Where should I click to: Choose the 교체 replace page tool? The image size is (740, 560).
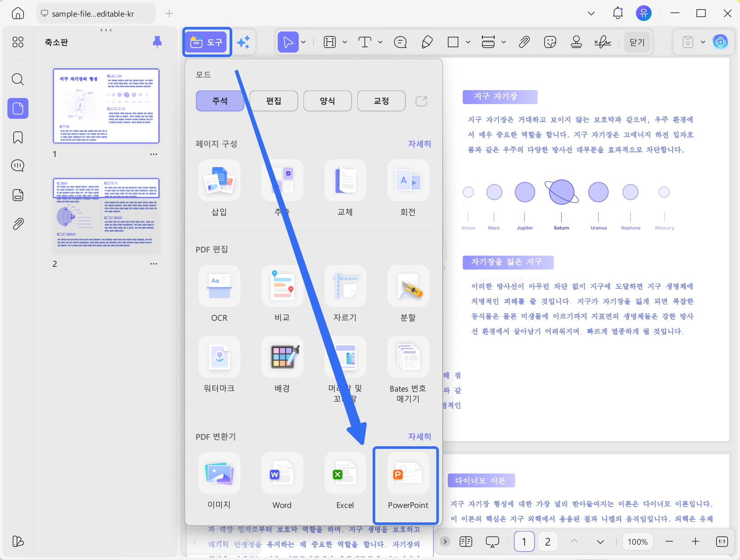[x=345, y=189]
